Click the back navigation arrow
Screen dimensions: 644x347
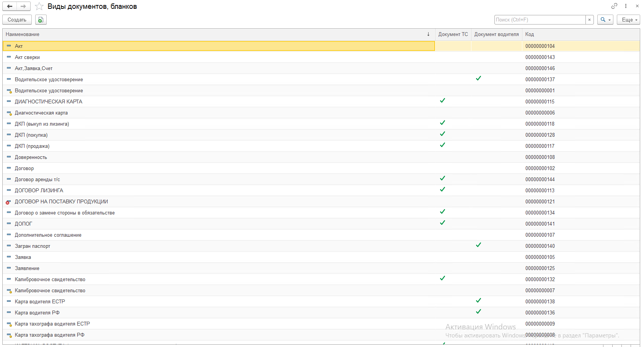(10, 7)
